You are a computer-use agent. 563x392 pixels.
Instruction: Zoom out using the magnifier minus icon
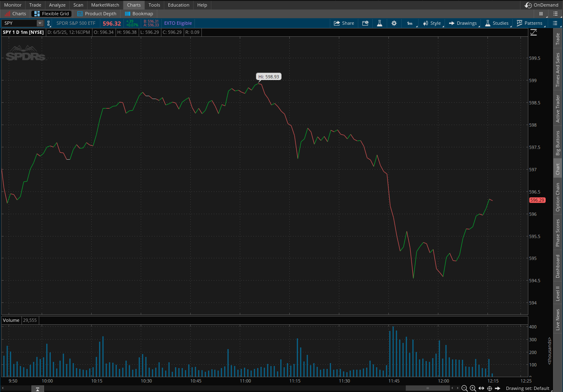[x=464, y=388]
